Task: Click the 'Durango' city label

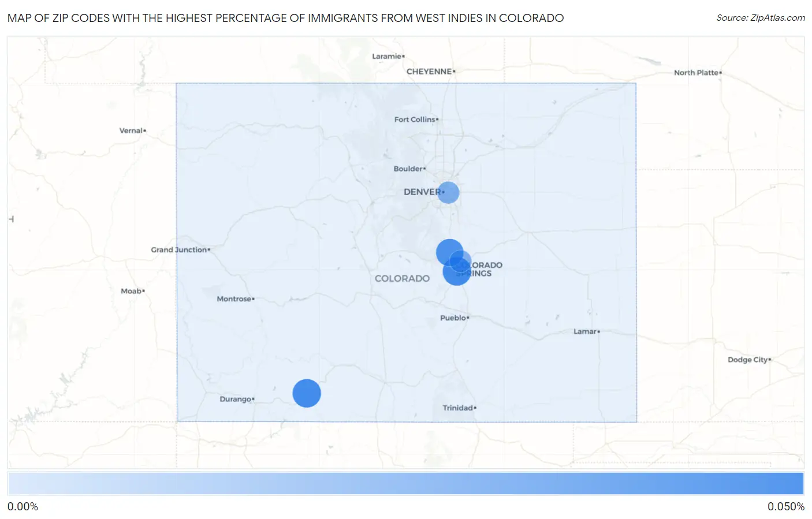Action: point(236,399)
